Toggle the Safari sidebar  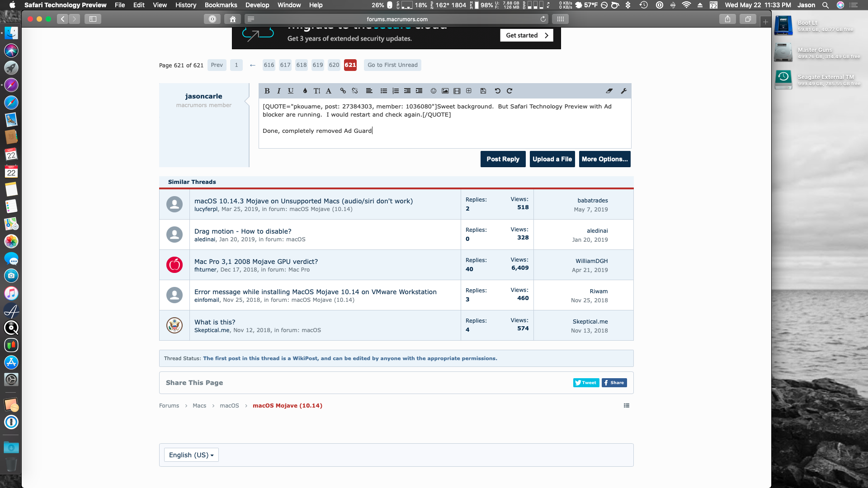click(93, 19)
